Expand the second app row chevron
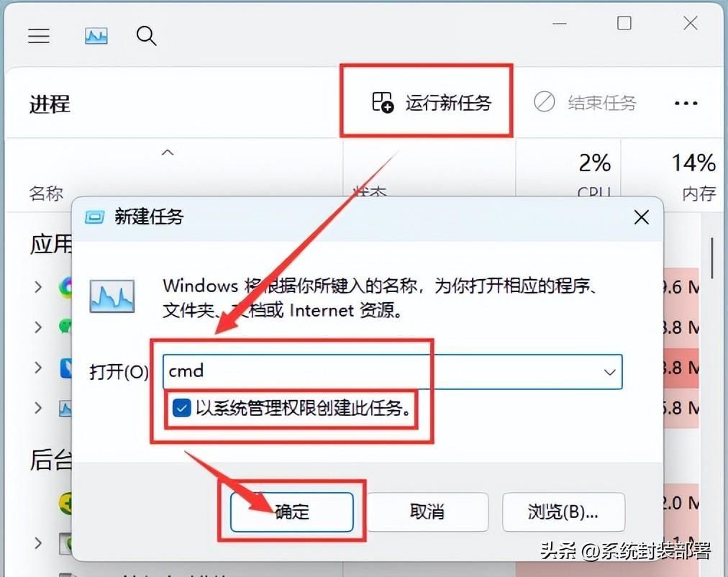Screen dimensions: 728x577 [x=38, y=327]
